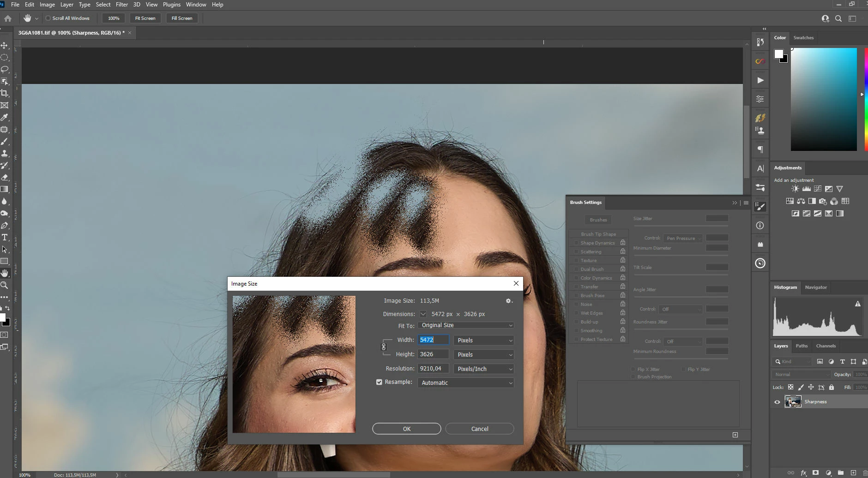Toggle Scattering checkbox in Brush Settings
868x478 pixels.
pos(576,251)
